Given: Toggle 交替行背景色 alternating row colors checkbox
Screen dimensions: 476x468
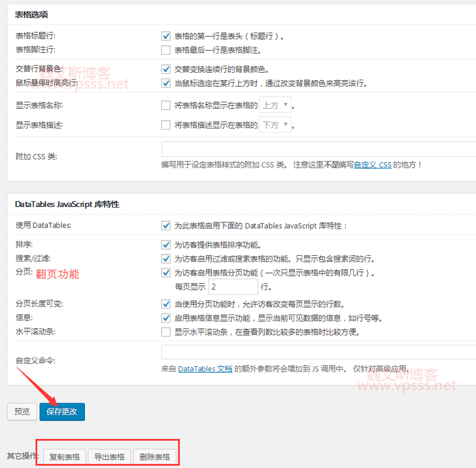Looking at the screenshot, I should click(166, 69).
